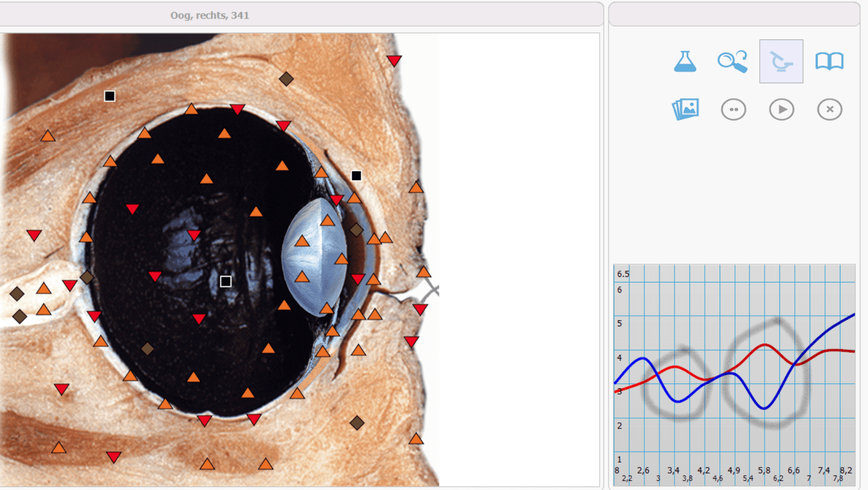This screenshot has width=868, height=490.
Task: Select the brown diamond marker near bottom right
Action: 357,422
